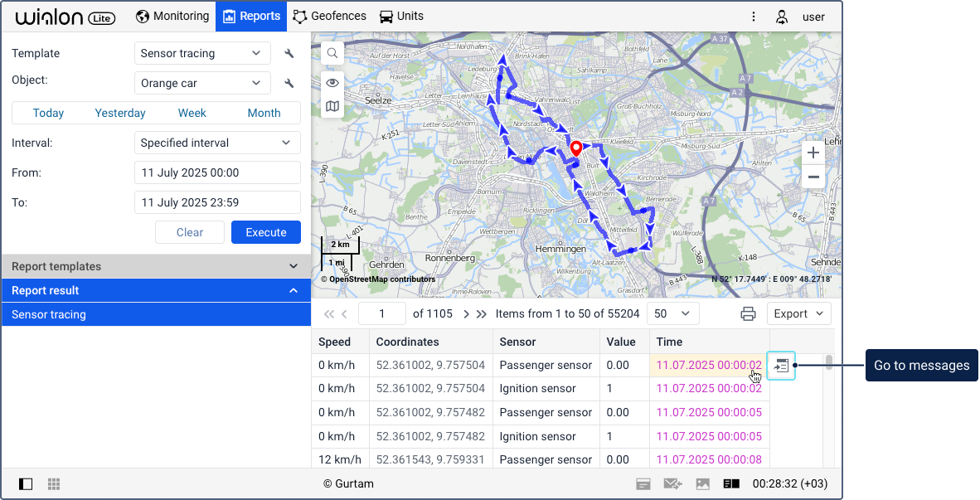Click the From date input field
The height and width of the screenshot is (500, 980).
[x=217, y=172]
